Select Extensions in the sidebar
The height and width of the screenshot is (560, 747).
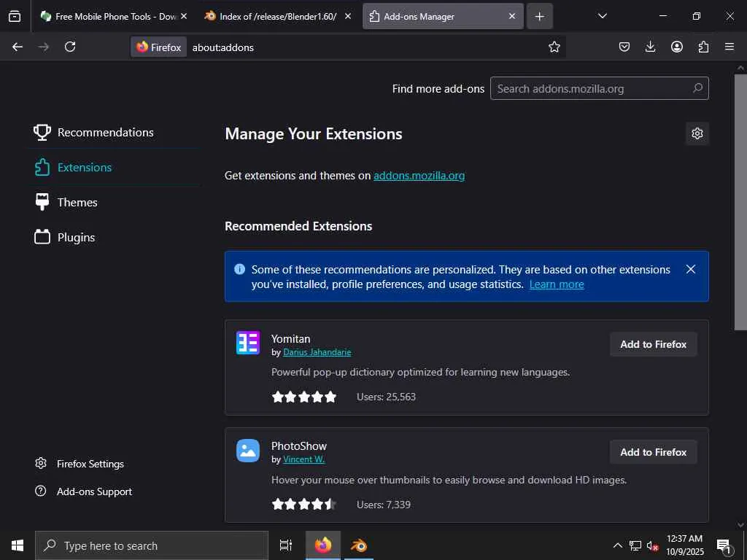73,167
